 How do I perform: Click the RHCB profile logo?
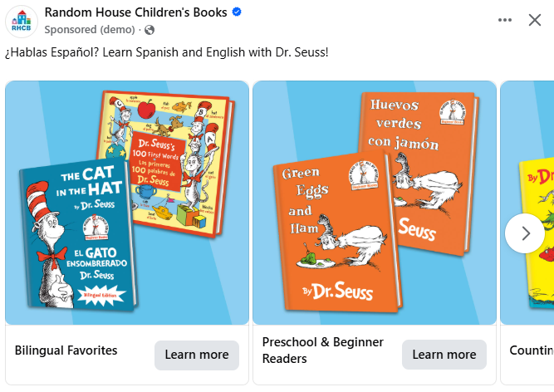(22, 22)
